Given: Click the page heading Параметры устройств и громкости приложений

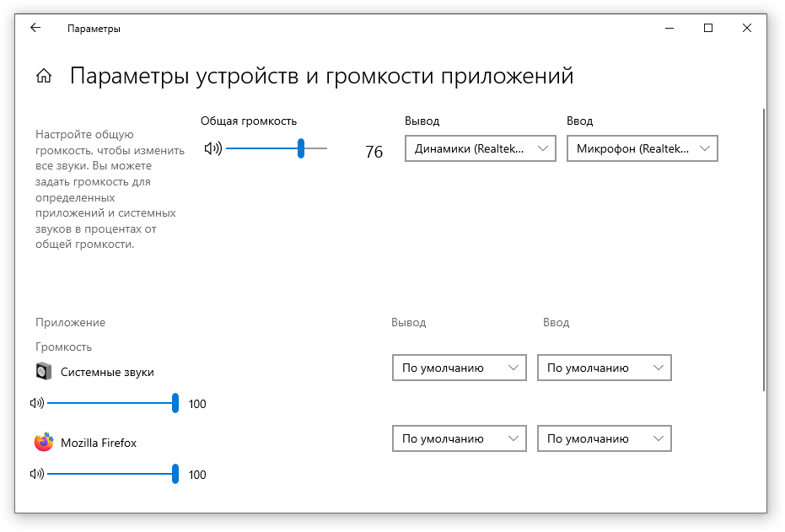Looking at the screenshot, I should pos(321,76).
